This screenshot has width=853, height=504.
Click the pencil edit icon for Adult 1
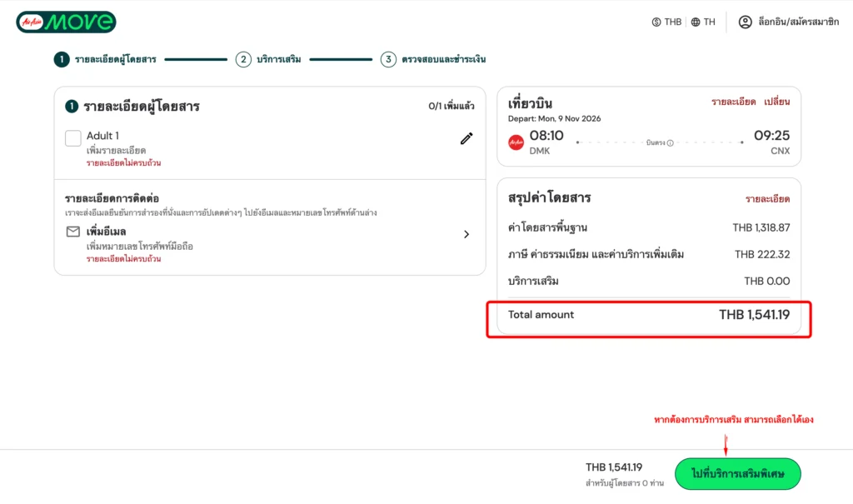[466, 139]
